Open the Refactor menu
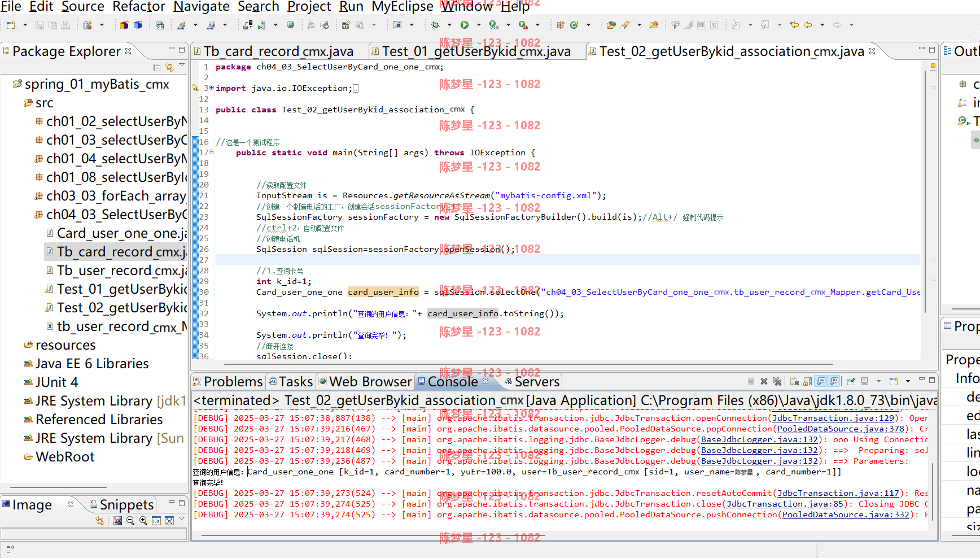This screenshot has height=558, width=980. [139, 6]
